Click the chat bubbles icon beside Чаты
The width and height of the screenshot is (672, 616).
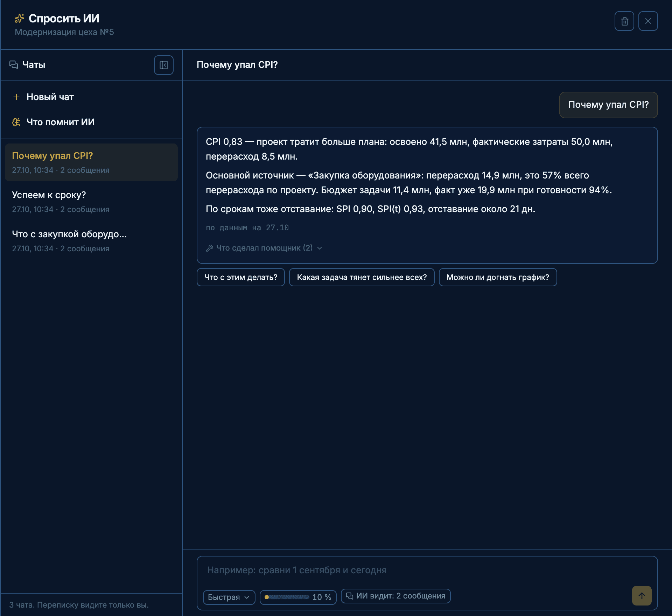[14, 65]
